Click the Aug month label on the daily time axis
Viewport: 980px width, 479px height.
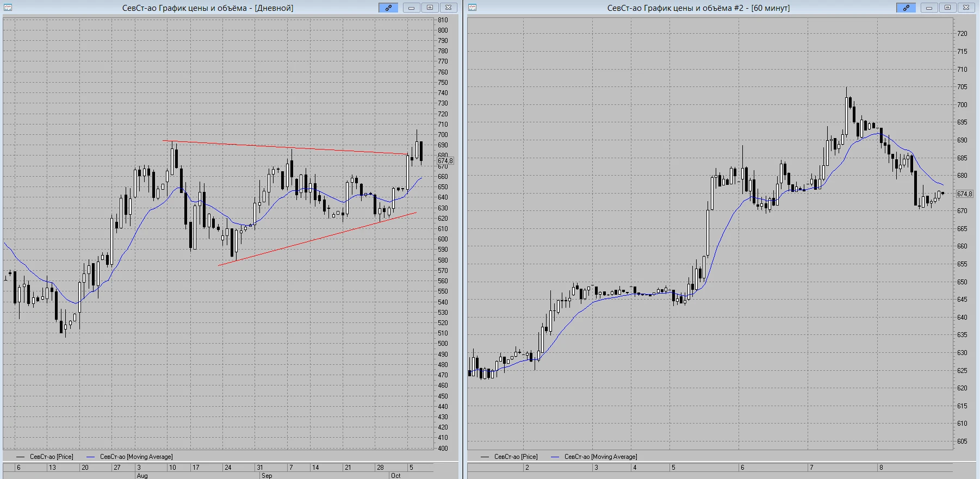[x=142, y=476]
